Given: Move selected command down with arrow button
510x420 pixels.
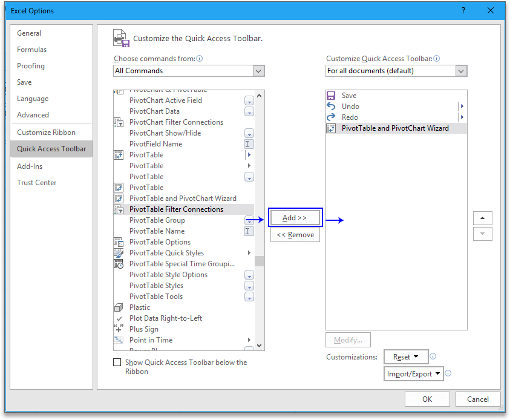Looking at the screenshot, I should (x=482, y=234).
